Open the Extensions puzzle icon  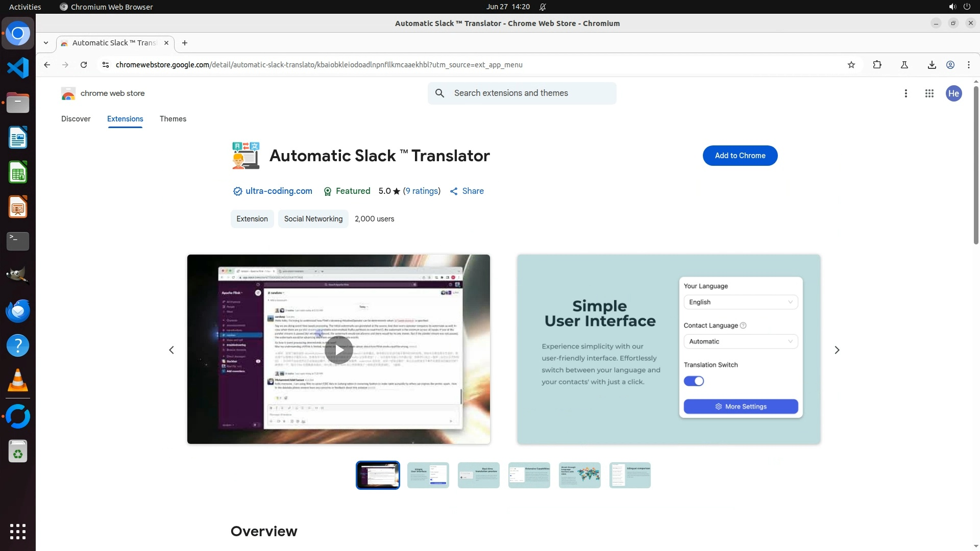[877, 65]
